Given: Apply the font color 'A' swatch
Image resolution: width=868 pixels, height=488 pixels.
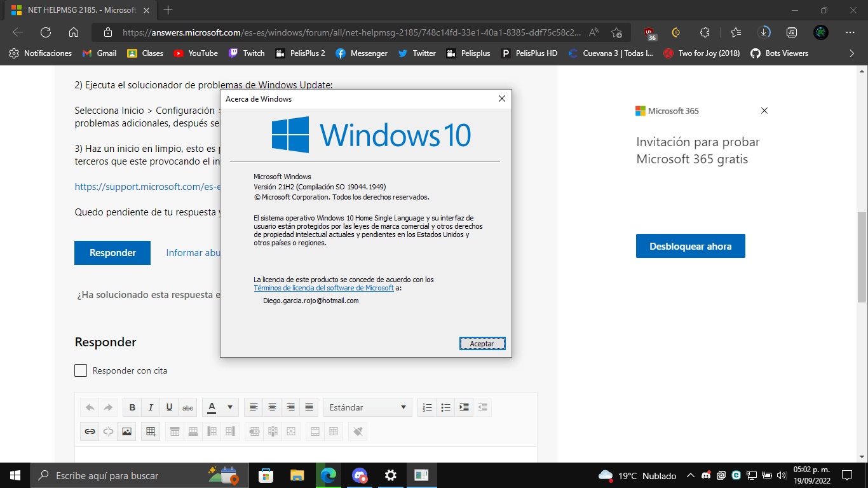Looking at the screenshot, I should pyautogui.click(x=212, y=407).
